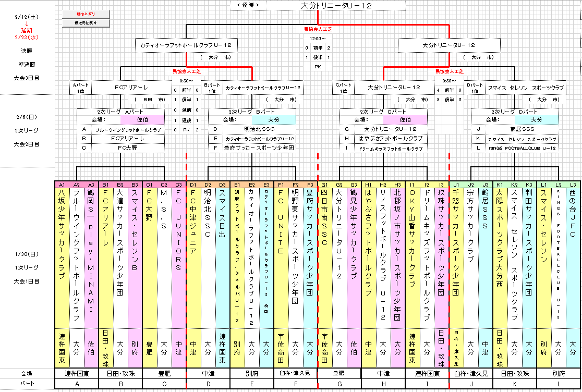582x392 pixels.
Task: Select the E2 column header
Action: pos(252,185)
